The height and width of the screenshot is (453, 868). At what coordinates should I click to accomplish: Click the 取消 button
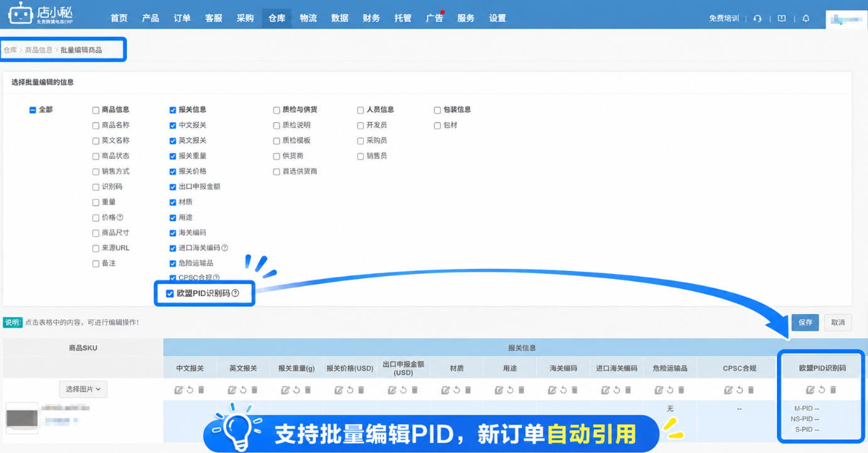(x=838, y=322)
